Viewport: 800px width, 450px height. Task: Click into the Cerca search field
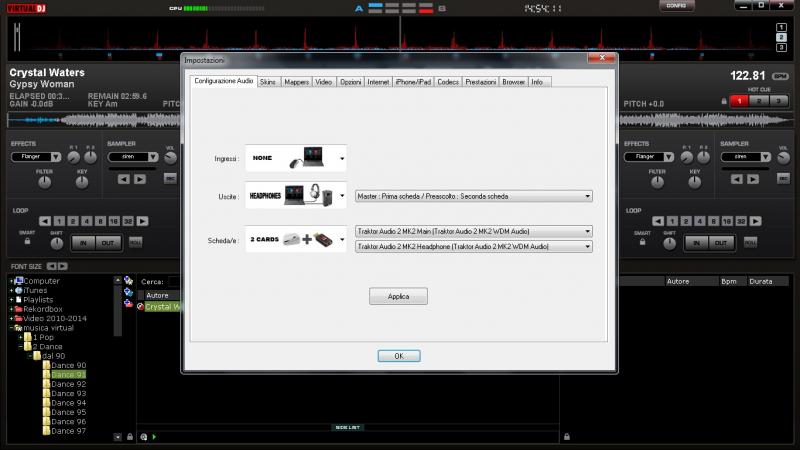click(173, 282)
